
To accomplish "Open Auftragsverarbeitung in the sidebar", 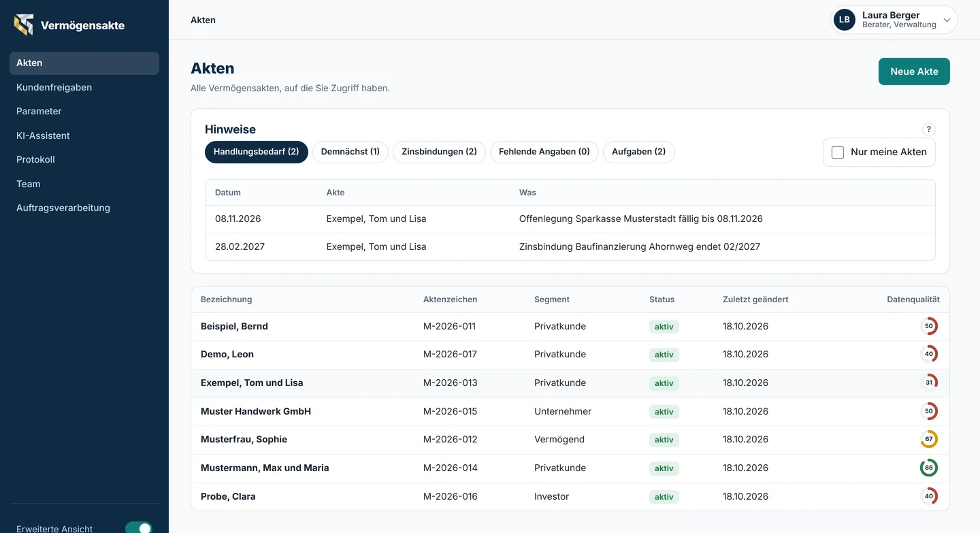I will point(84,208).
